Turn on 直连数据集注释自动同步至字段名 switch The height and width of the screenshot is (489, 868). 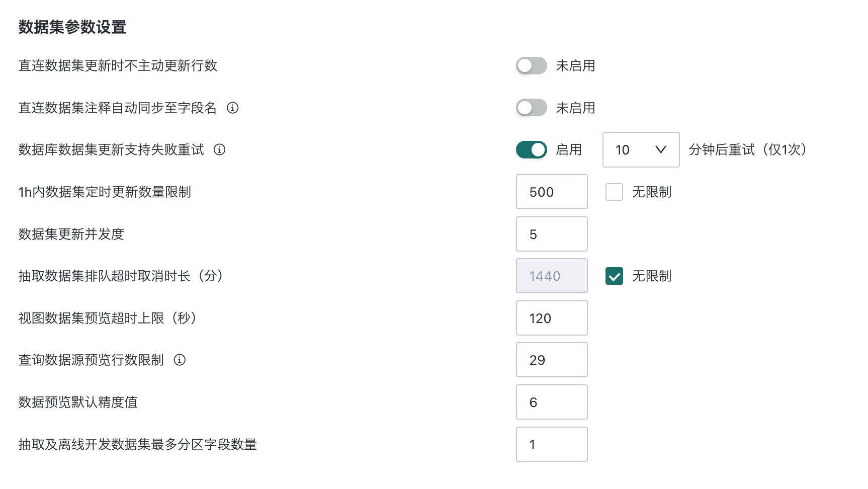[x=531, y=108]
